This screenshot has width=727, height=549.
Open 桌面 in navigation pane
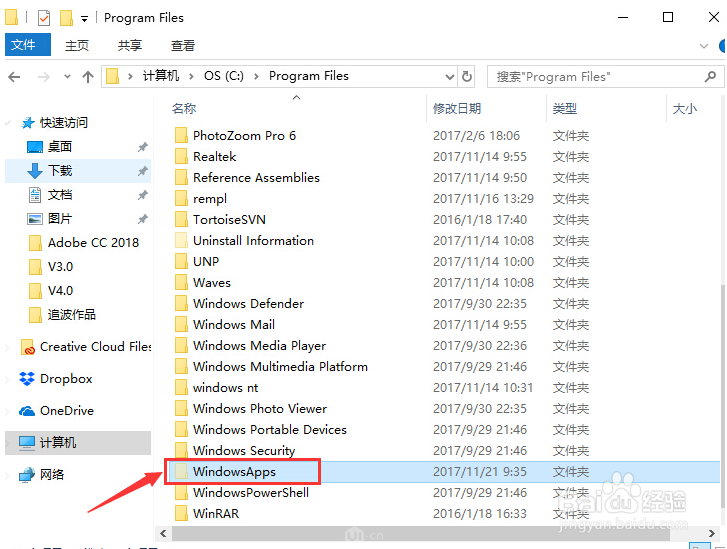pyautogui.click(x=60, y=147)
